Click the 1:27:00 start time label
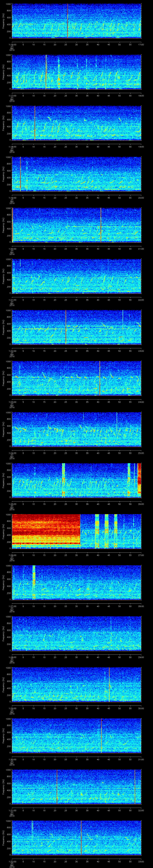Image resolution: width=153 pixels, height=868 pixels. pyautogui.click(x=12, y=606)
